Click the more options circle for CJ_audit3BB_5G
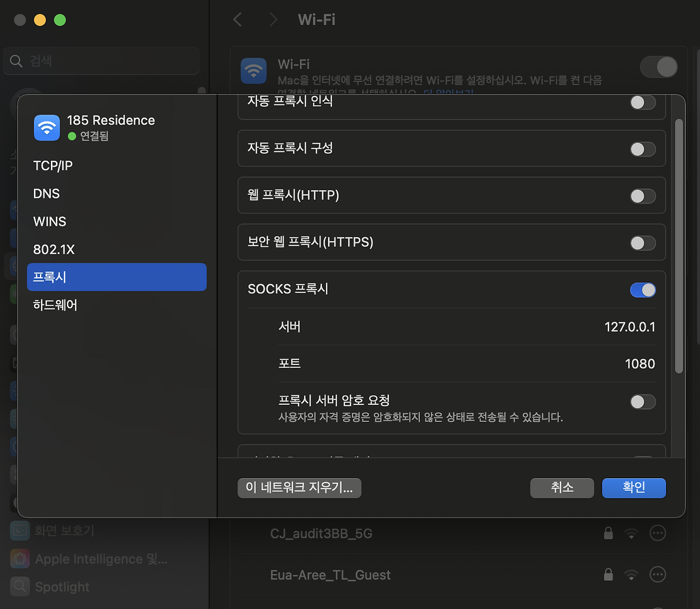Image resolution: width=700 pixels, height=609 pixels. [x=658, y=533]
